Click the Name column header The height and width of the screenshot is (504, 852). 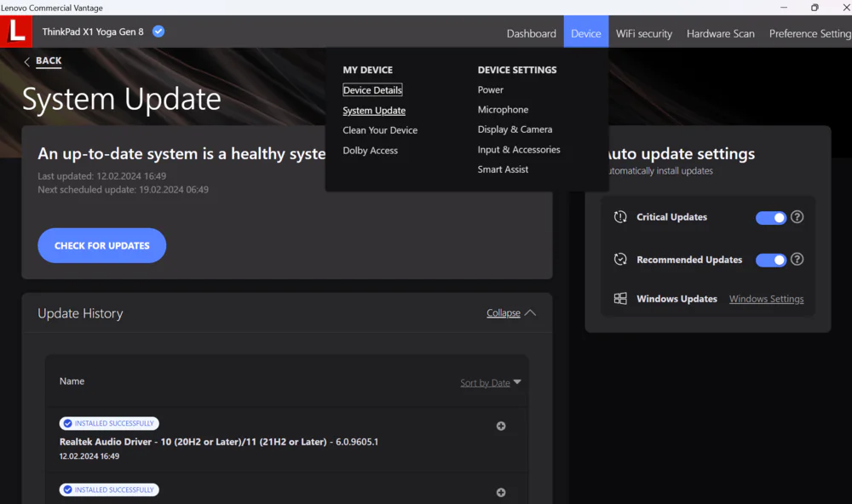(72, 381)
